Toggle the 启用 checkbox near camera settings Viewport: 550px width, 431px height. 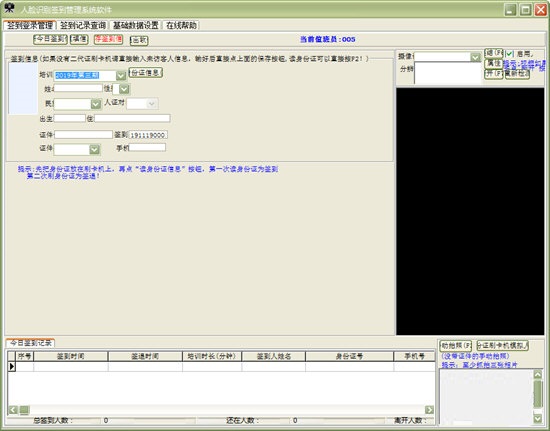509,54
